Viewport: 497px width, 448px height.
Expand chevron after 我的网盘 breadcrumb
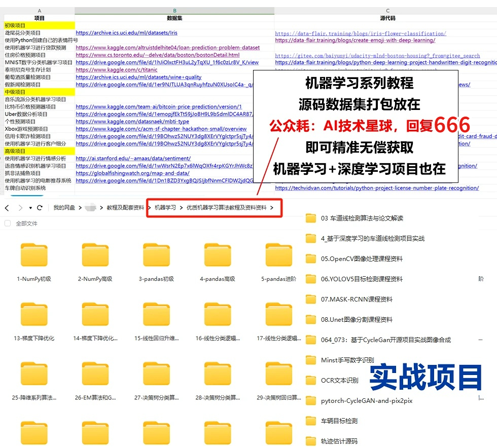click(x=80, y=208)
